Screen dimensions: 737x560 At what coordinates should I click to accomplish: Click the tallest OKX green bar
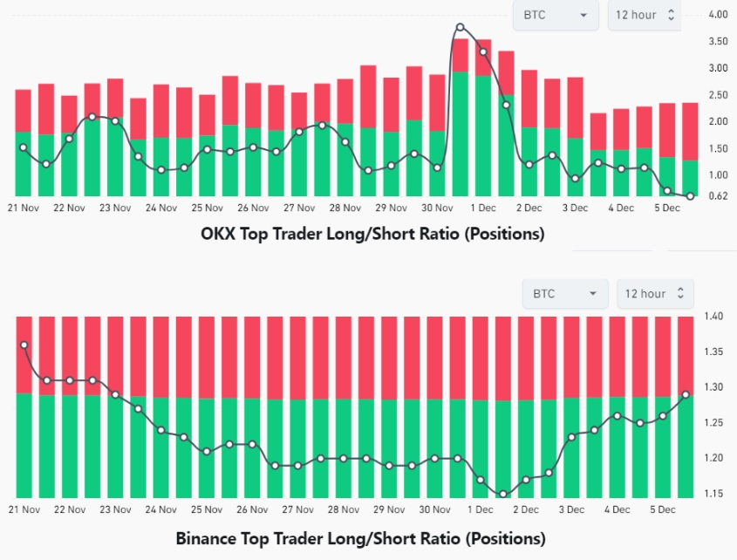(x=461, y=133)
